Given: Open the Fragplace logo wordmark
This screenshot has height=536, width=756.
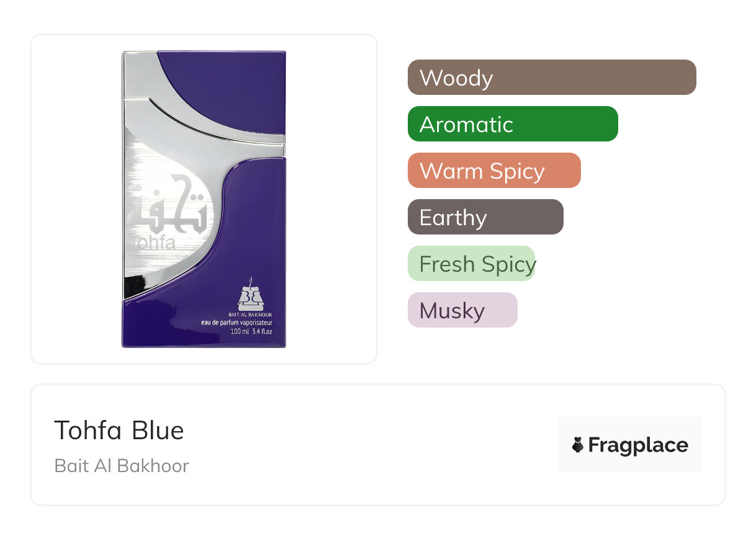Looking at the screenshot, I should (637, 445).
